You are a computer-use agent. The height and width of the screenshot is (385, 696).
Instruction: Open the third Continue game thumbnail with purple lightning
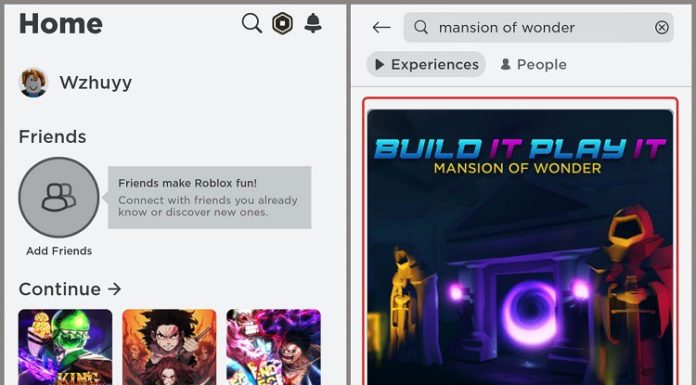click(273, 347)
